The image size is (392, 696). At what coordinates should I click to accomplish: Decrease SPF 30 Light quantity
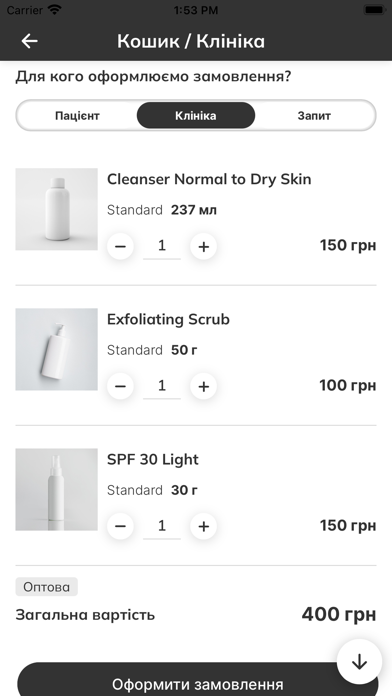[120, 526]
